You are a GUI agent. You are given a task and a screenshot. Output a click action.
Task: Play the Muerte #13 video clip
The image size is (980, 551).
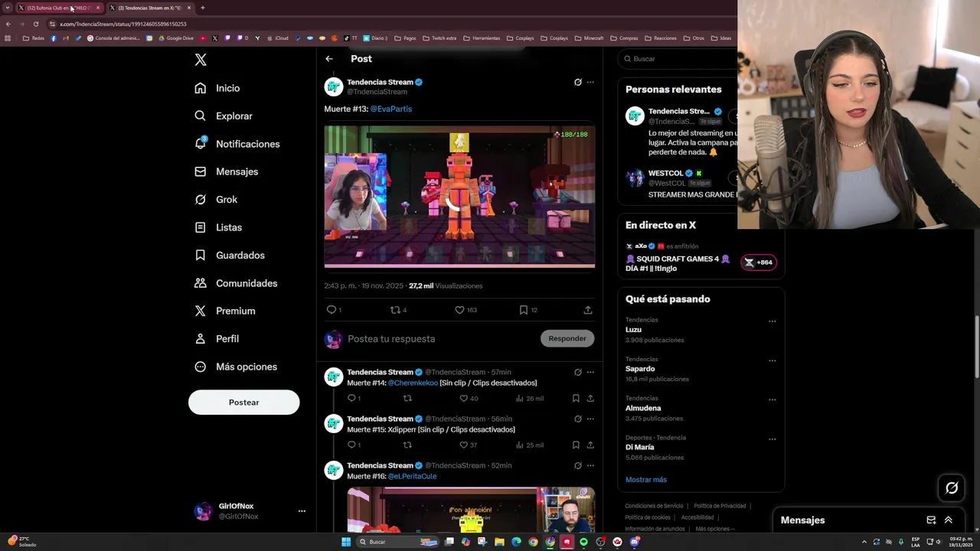(x=459, y=197)
